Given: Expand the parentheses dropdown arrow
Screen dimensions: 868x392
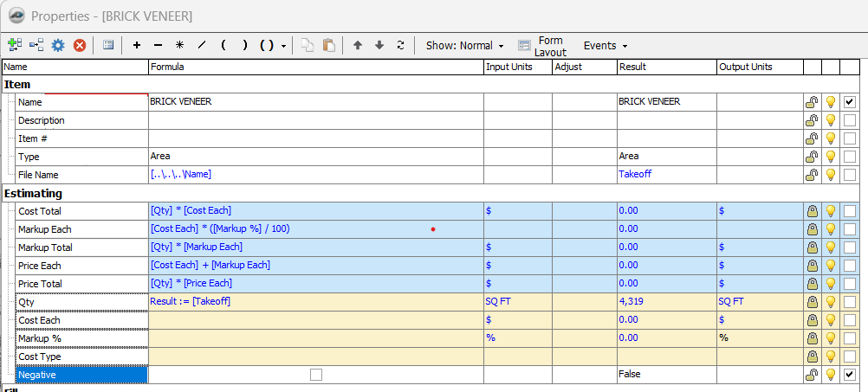Looking at the screenshot, I should [x=284, y=46].
